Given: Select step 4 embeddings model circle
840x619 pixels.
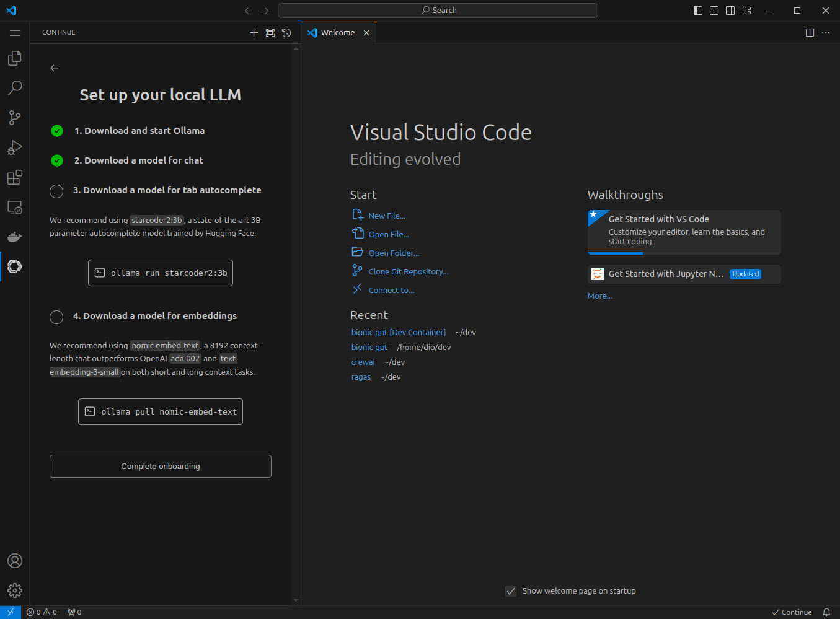Looking at the screenshot, I should [56, 317].
